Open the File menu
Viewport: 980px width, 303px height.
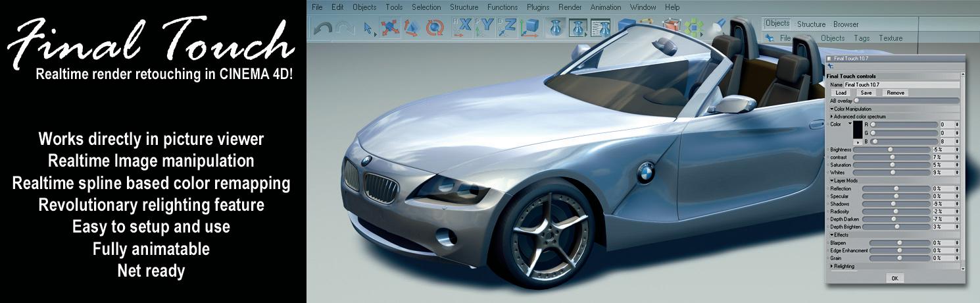point(317,7)
